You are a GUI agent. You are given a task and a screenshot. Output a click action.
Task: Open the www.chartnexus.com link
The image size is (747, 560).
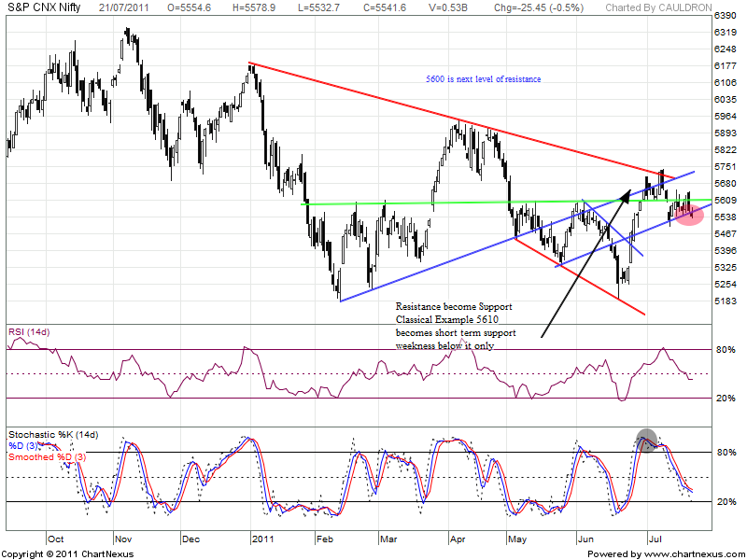(x=688, y=553)
